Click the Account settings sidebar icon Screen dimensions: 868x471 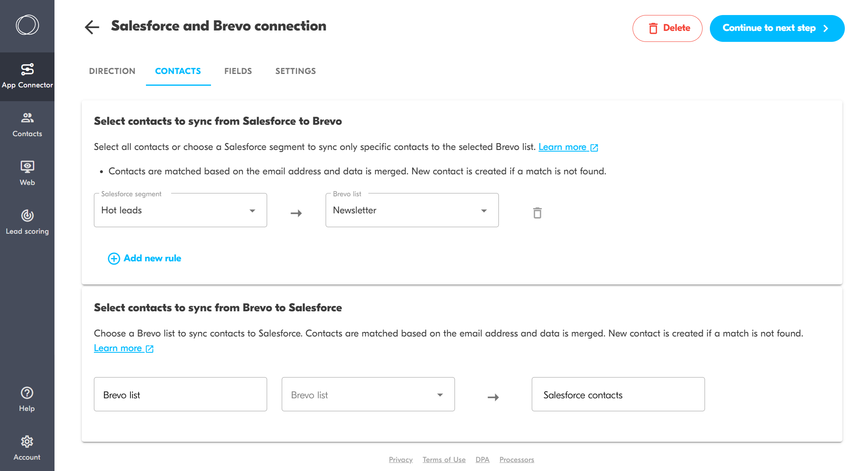point(27,441)
